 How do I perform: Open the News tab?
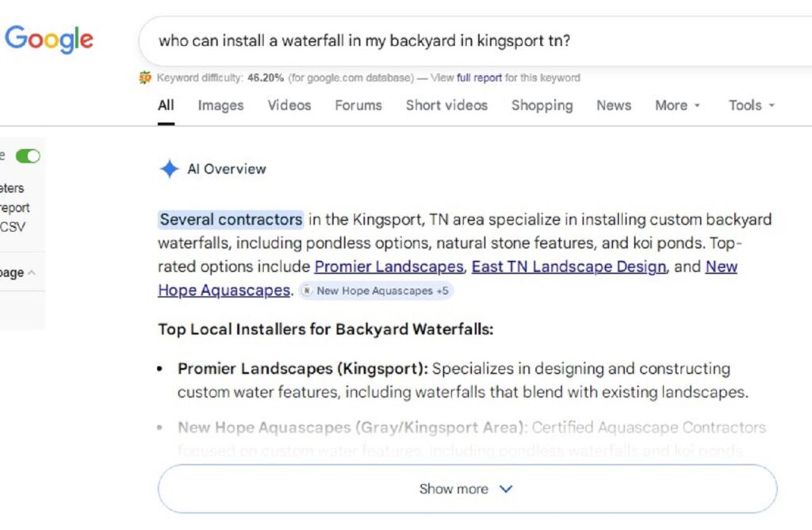pos(613,106)
